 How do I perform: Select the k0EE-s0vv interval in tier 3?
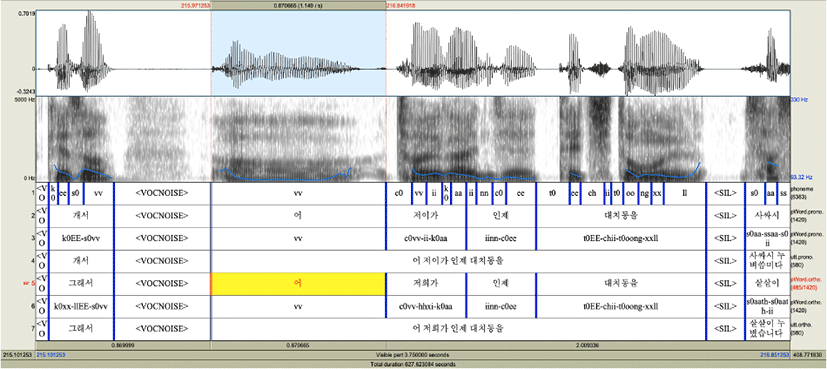[x=81, y=239]
